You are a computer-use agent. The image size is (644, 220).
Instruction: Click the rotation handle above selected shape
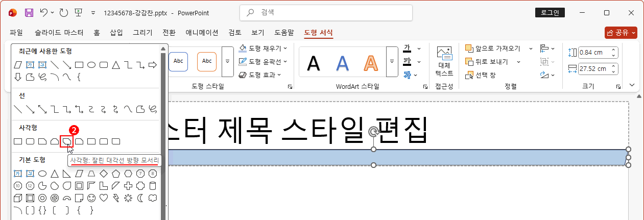pyautogui.click(x=374, y=132)
